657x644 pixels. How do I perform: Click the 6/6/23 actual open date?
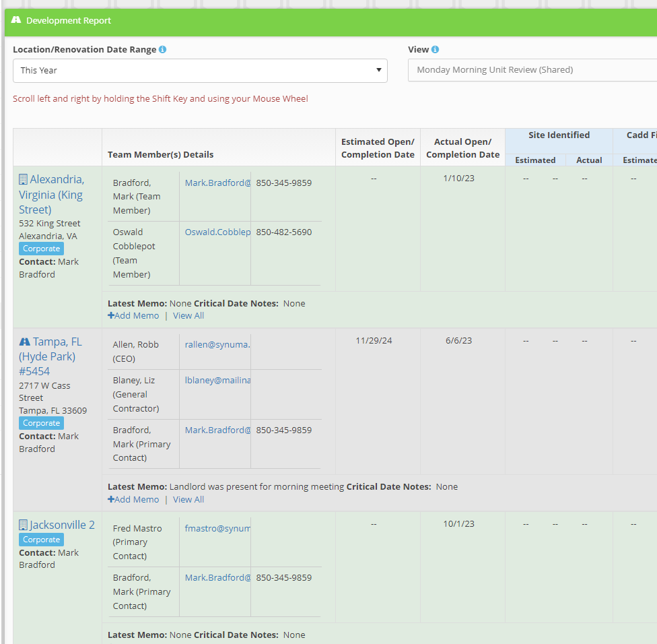(459, 340)
